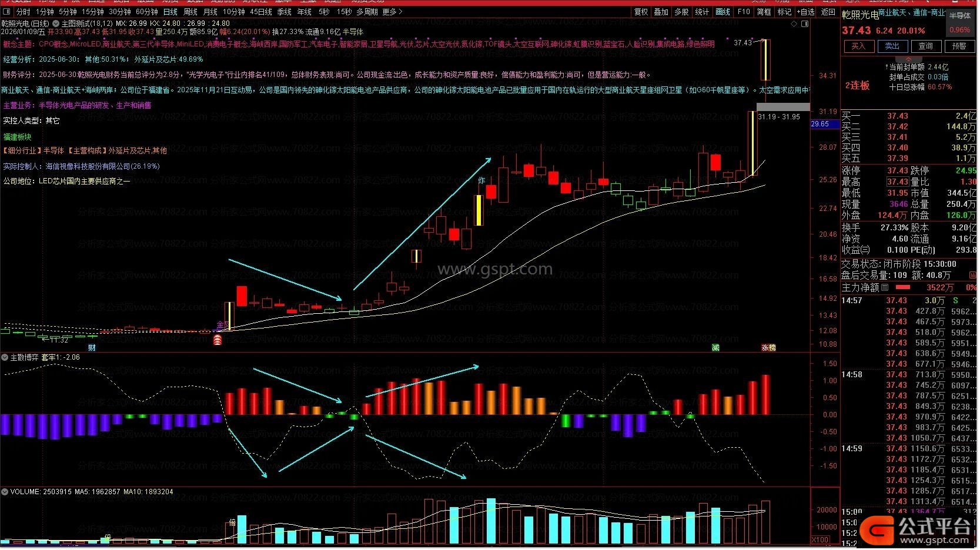Toggle 复权 price adjustment

point(641,12)
